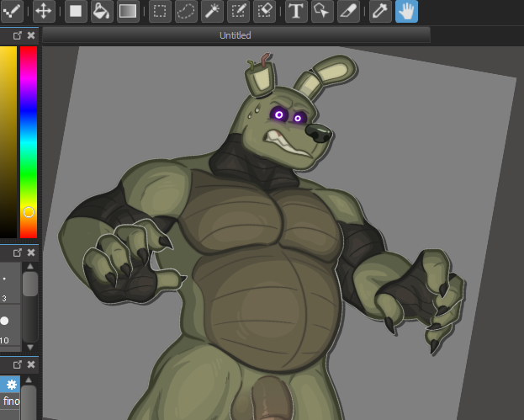Choose the size 3 brush preset
The image size is (524, 420).
click(x=10, y=283)
